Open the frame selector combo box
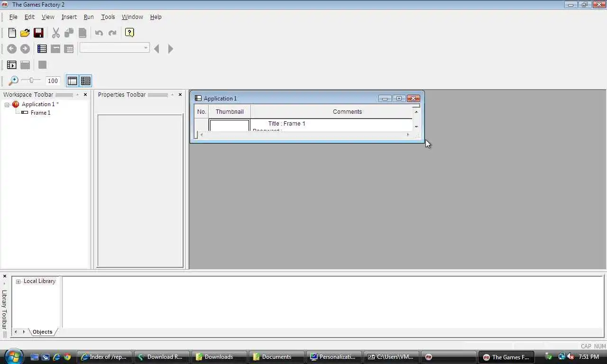This screenshot has height=364, width=607. pos(115,48)
